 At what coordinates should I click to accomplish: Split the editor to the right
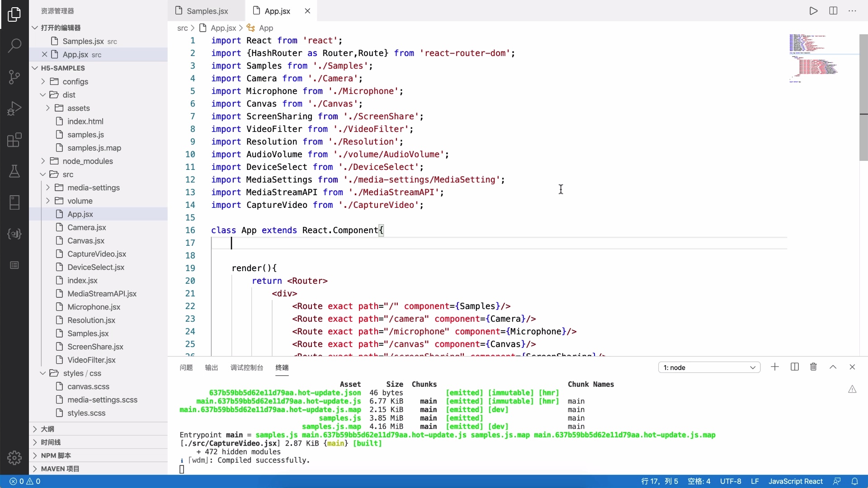pos(833,11)
